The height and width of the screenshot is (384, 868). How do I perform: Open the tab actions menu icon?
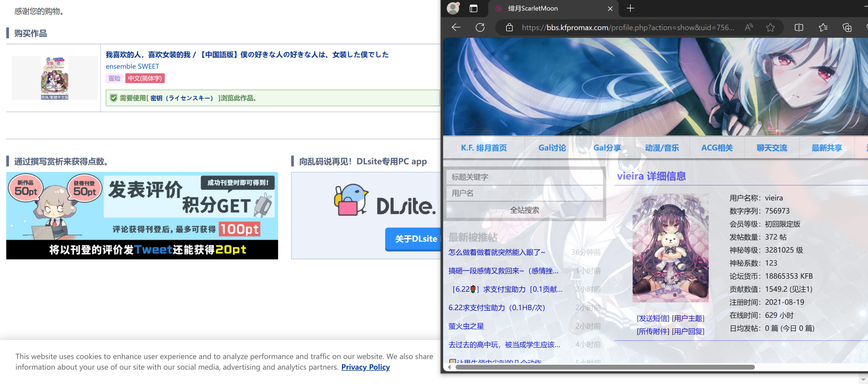473,8
